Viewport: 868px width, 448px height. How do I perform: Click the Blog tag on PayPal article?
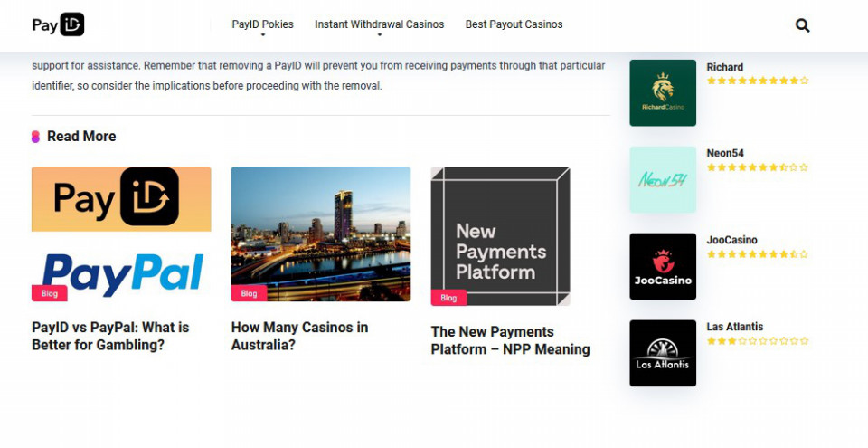point(49,293)
